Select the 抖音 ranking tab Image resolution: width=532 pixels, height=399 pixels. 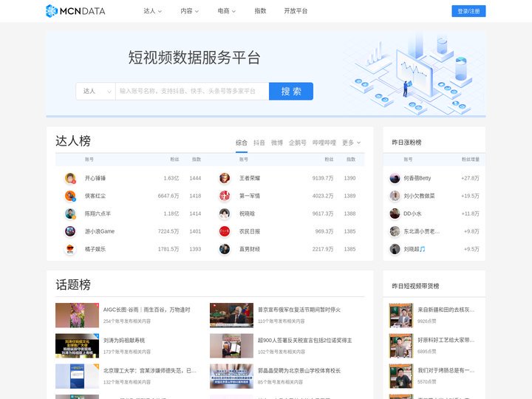tap(259, 143)
